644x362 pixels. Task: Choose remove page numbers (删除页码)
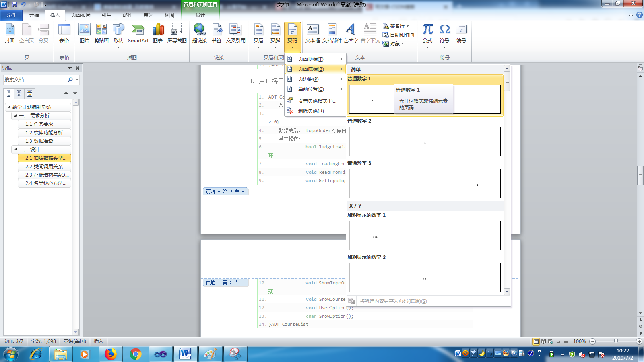(315, 111)
